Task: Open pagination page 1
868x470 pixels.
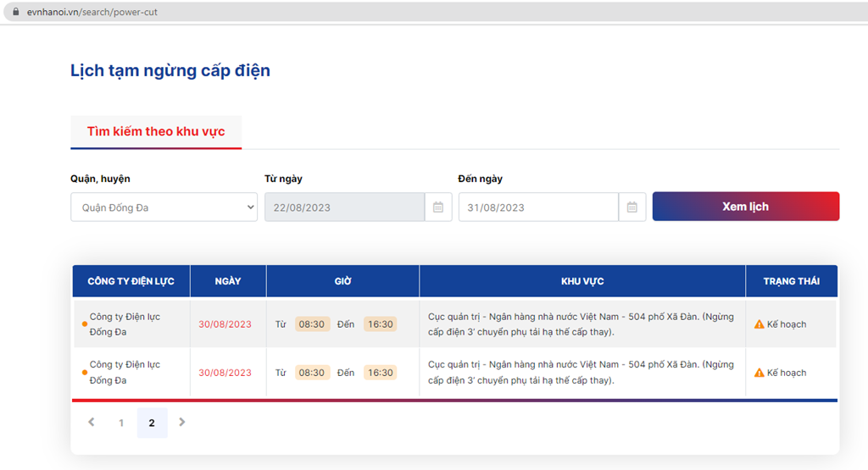Action: [121, 423]
